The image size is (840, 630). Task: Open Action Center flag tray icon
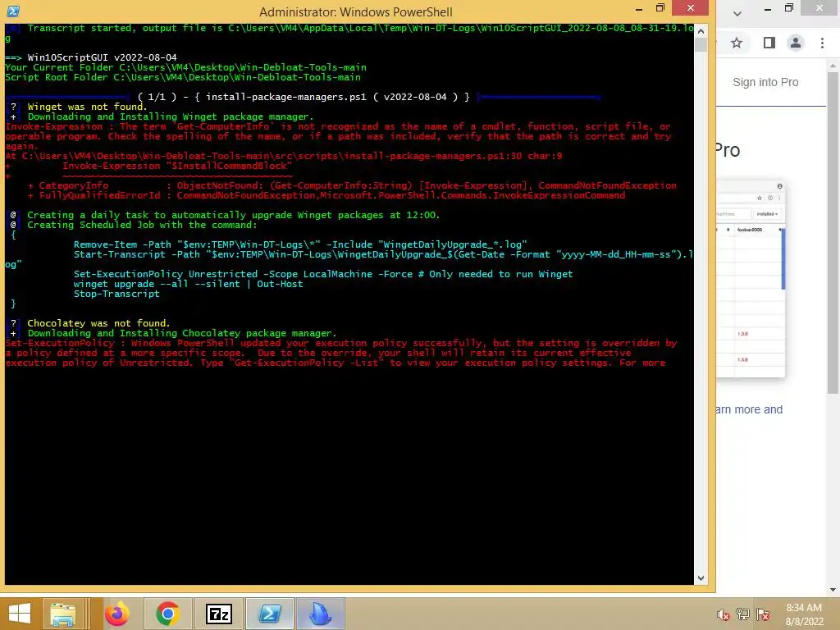point(763,614)
